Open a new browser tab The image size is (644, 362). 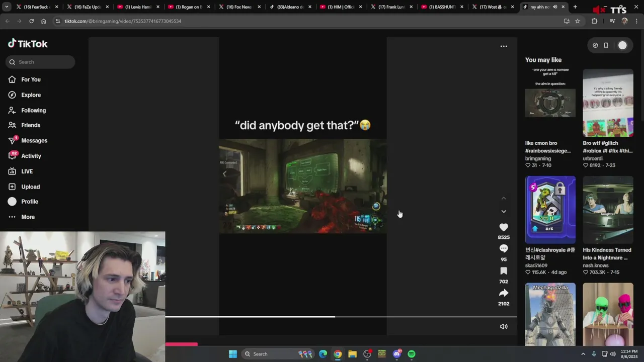click(x=575, y=7)
